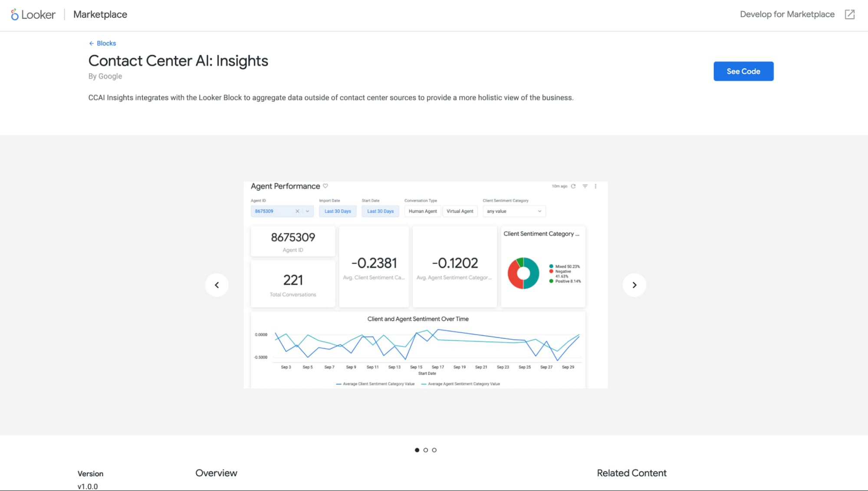The width and height of the screenshot is (868, 491).
Task: Click the By Google author text
Action: click(x=105, y=76)
